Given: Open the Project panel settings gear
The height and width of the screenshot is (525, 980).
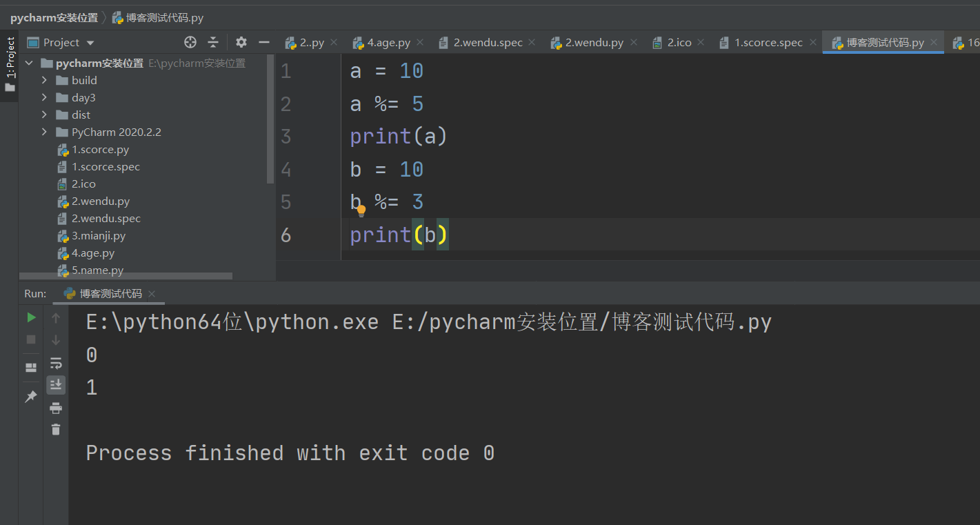Looking at the screenshot, I should coord(241,42).
